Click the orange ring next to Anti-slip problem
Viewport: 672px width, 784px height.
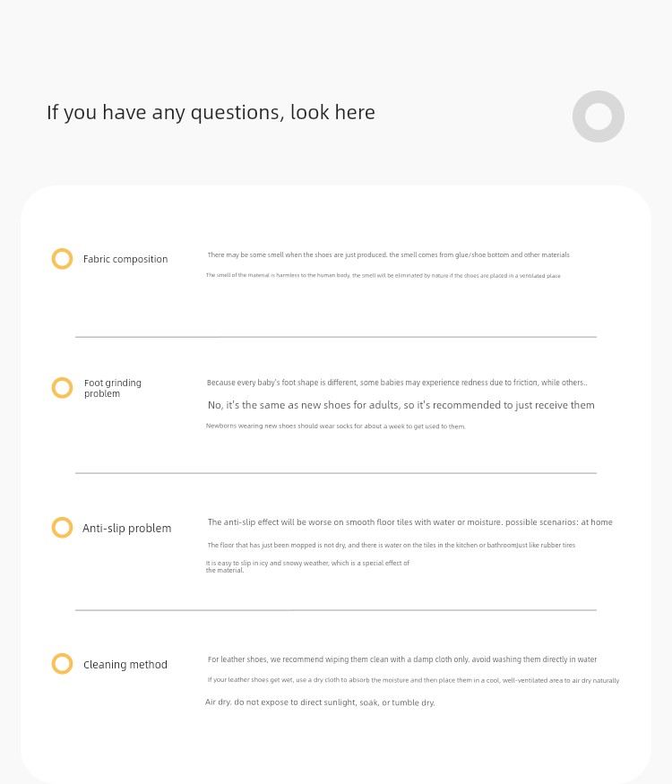[62, 528]
